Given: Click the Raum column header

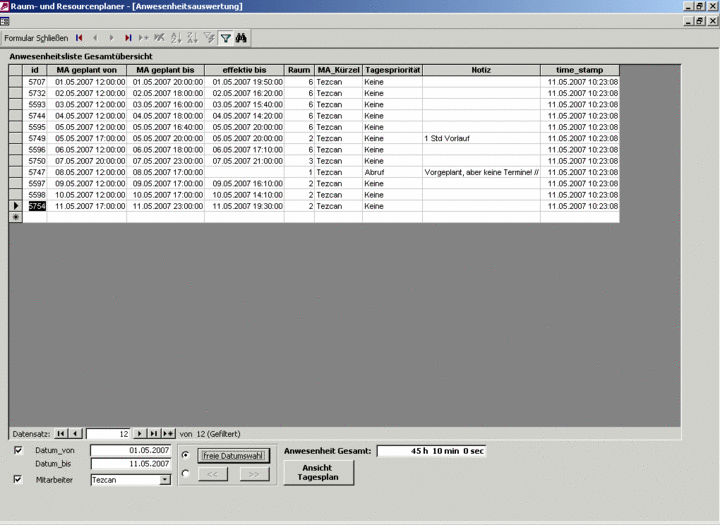Looking at the screenshot, I should (299, 70).
